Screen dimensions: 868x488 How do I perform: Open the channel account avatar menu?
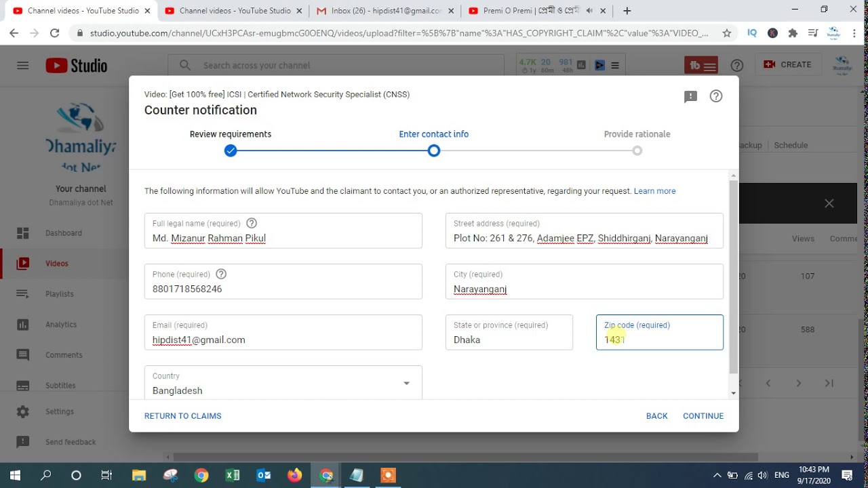842,65
